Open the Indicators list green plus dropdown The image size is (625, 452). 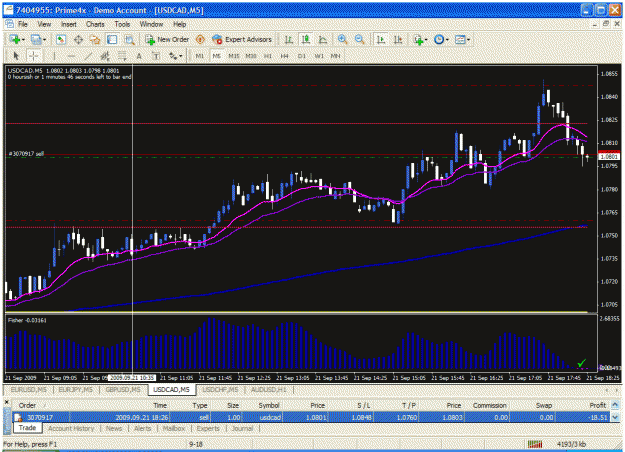point(420,39)
